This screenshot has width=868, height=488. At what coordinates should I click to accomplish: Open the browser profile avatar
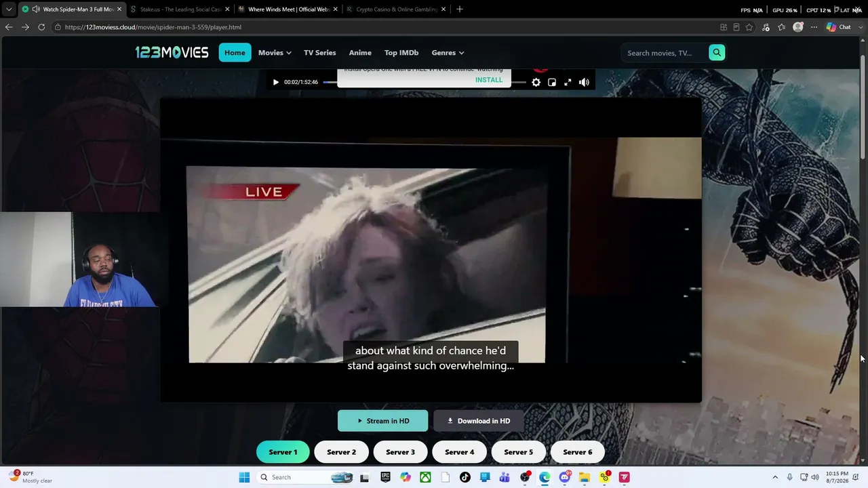(x=798, y=27)
